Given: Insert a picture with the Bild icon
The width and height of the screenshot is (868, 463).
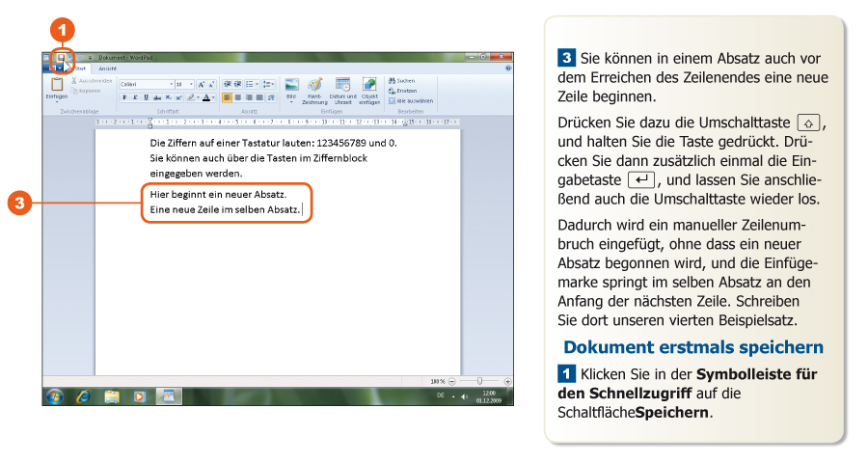Looking at the screenshot, I should tap(291, 87).
